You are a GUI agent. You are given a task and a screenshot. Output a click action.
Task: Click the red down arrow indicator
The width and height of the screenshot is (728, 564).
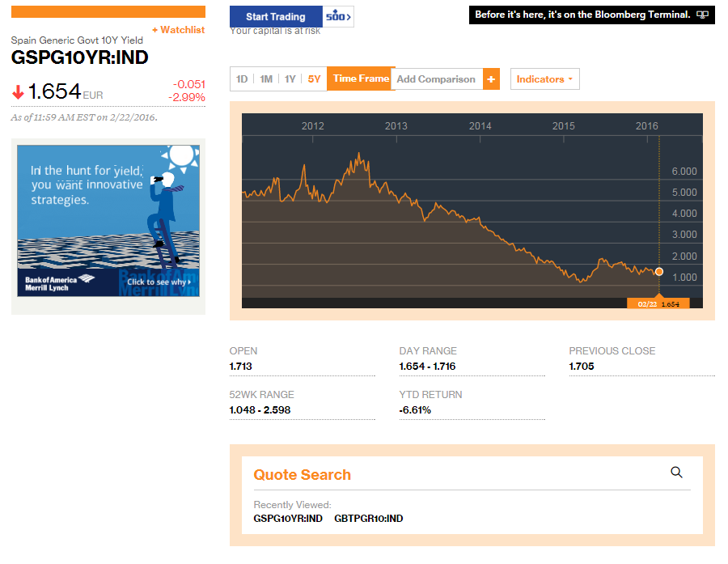point(18,92)
